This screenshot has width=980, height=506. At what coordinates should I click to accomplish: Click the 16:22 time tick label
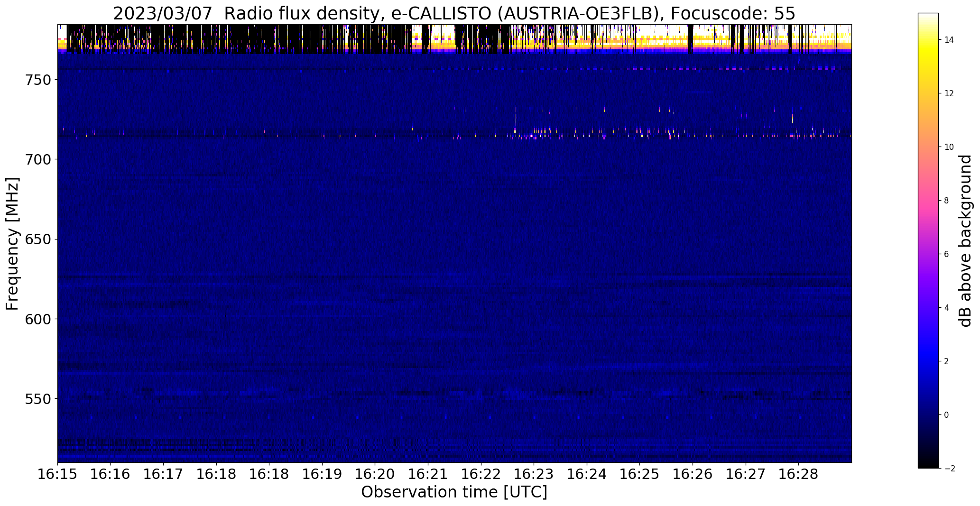click(x=481, y=474)
